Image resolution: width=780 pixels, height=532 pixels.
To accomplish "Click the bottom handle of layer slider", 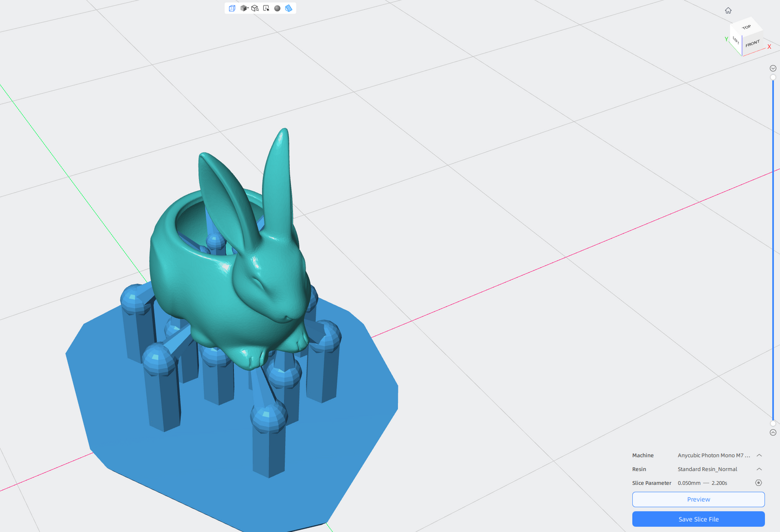I will coord(773,423).
